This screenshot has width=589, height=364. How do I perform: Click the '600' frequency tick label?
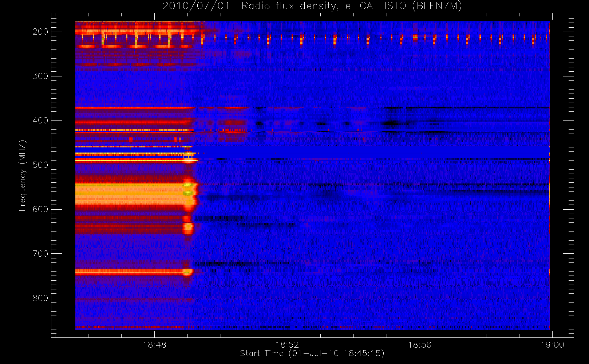coord(40,209)
